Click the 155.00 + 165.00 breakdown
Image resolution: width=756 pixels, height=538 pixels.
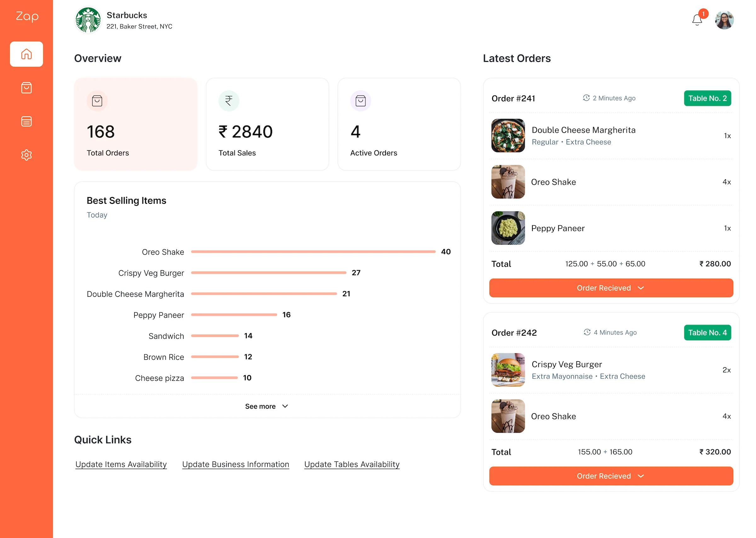[x=605, y=452]
